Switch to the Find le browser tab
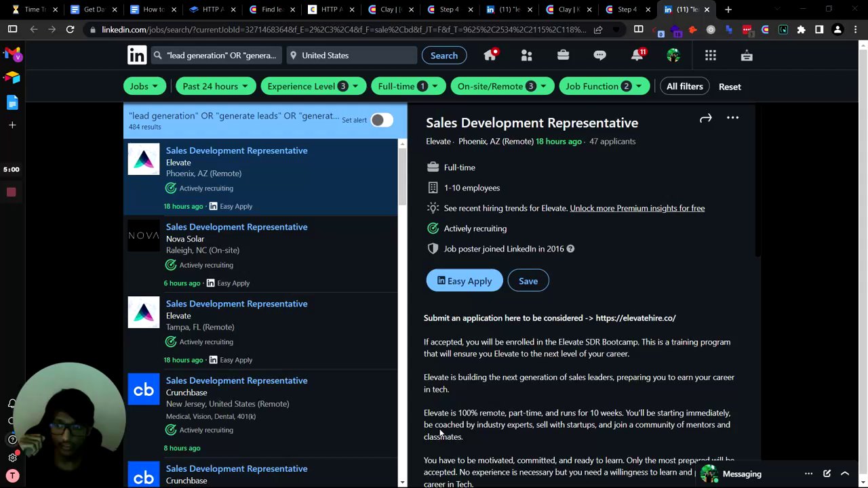Image resolution: width=868 pixels, height=488 pixels. [271, 9]
